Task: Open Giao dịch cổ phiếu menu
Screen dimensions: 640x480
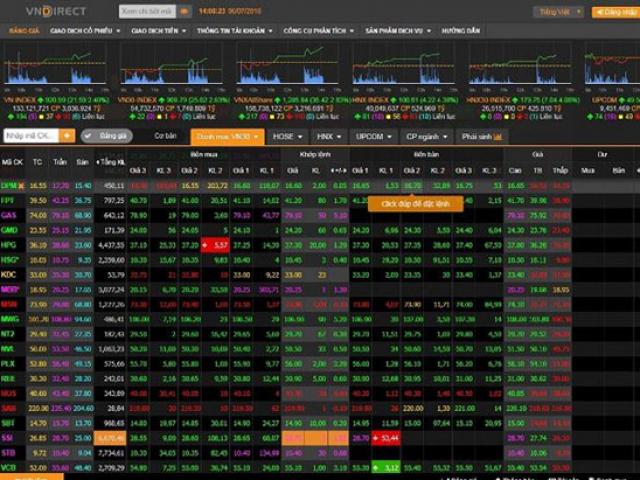Action: 85,31
